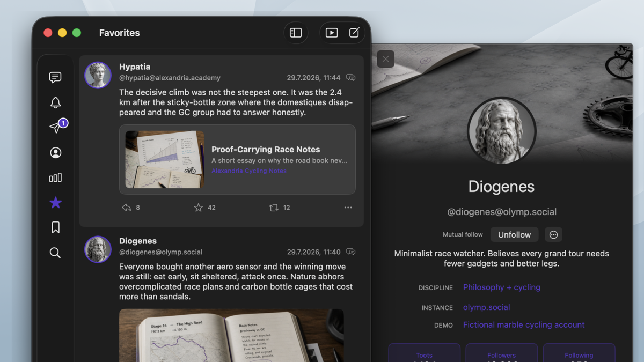644x362 pixels.
Task: Click Diogenes name in the feed post
Action: tap(138, 241)
